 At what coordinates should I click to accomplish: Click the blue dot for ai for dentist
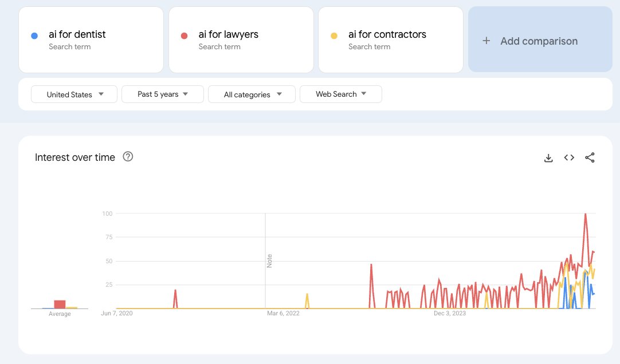tap(34, 36)
